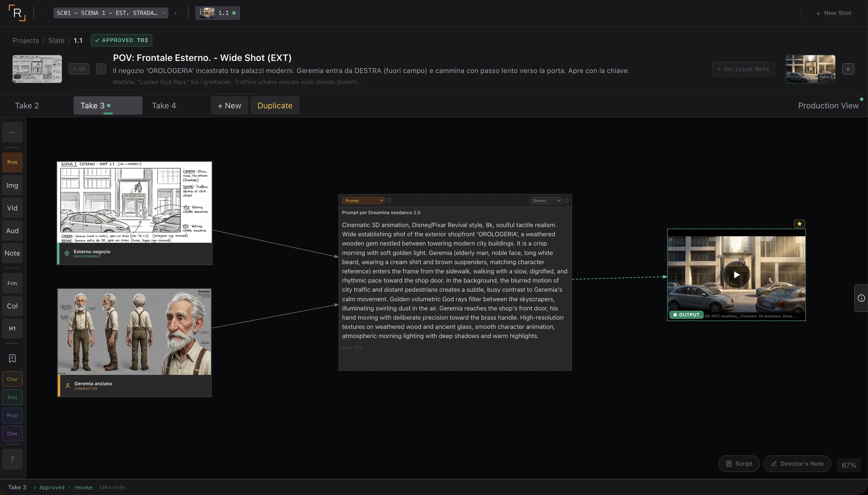Viewport: 868px width, 495px height.
Task: Toggle Production View
Action: (x=828, y=106)
